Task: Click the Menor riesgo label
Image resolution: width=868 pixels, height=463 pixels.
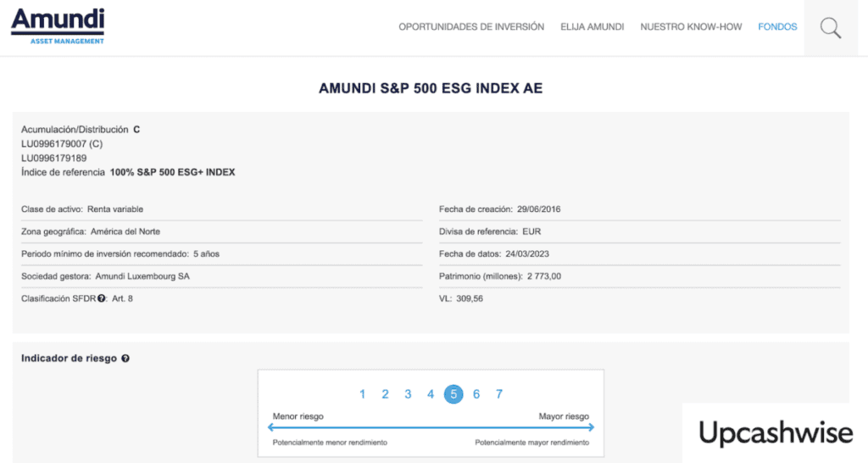Action: pyautogui.click(x=298, y=416)
